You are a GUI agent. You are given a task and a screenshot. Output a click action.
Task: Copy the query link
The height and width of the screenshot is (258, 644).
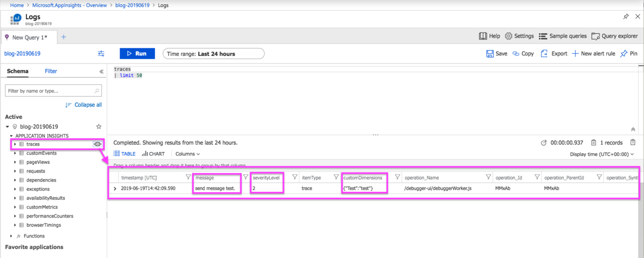point(523,54)
